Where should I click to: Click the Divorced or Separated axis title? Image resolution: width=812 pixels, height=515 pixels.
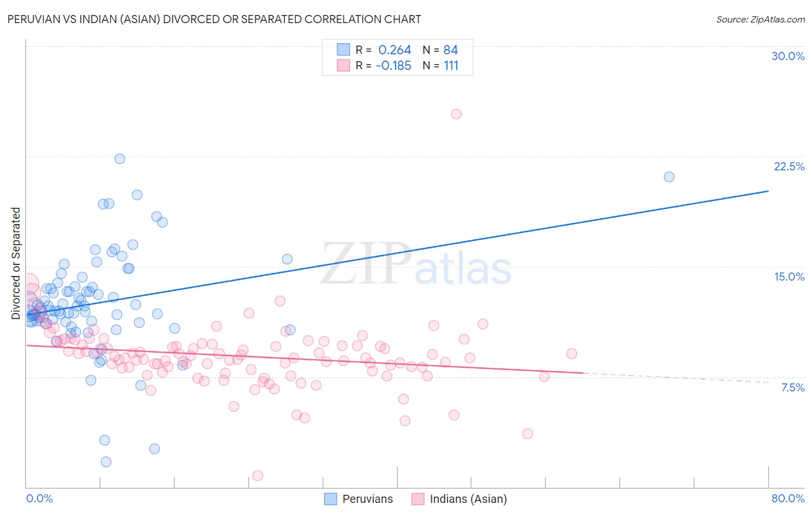point(16,263)
